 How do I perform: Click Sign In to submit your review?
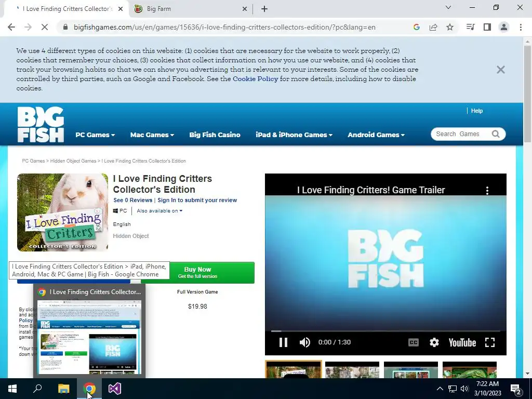tap(197, 200)
